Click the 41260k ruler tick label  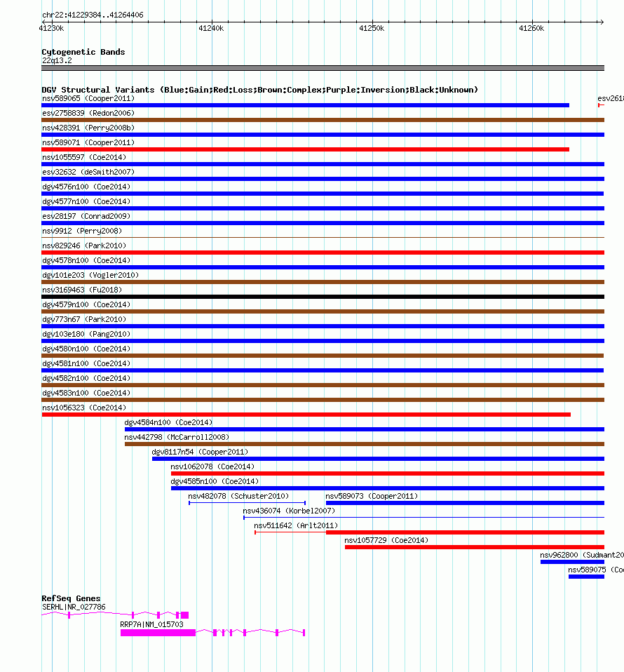(531, 28)
